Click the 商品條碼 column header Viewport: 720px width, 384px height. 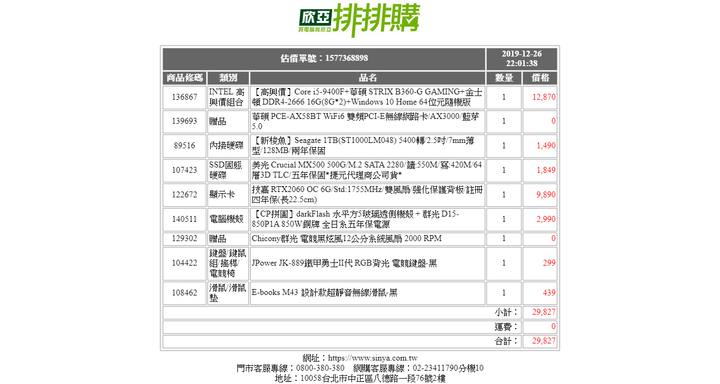click(184, 78)
